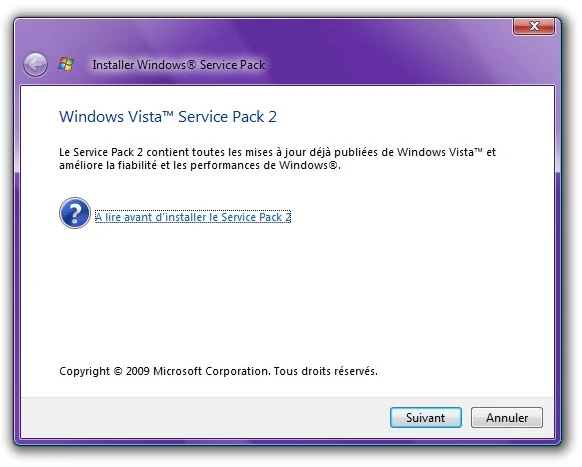Click the Copyright © 2009 word
This screenshot has width=582, height=467.
coord(104,371)
